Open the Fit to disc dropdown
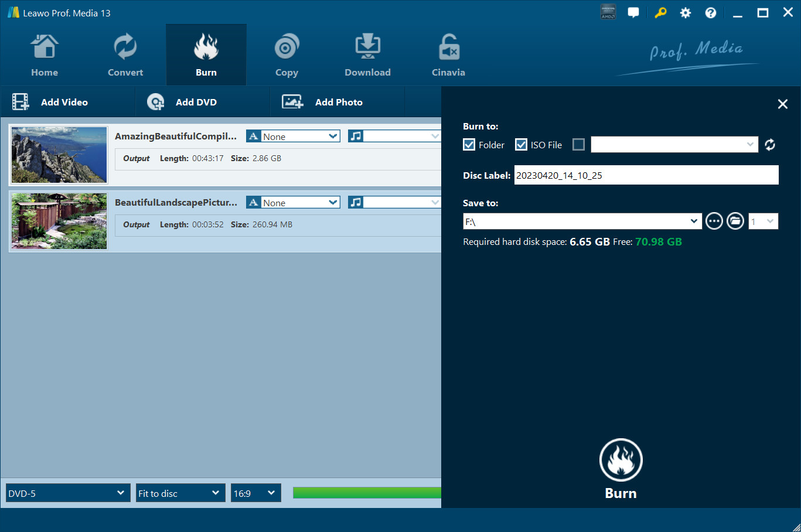 180,493
